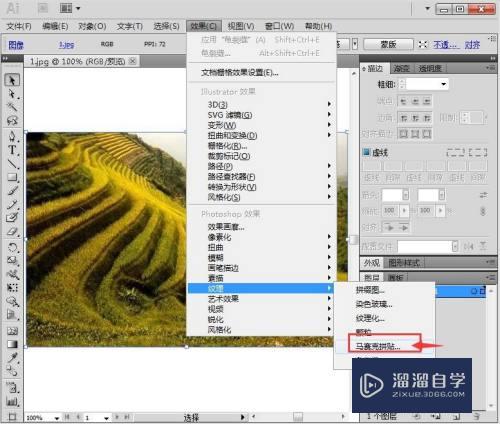Viewport: 500px width, 424px height.
Task: Select the Shape Builder tool
Action: click(12, 301)
